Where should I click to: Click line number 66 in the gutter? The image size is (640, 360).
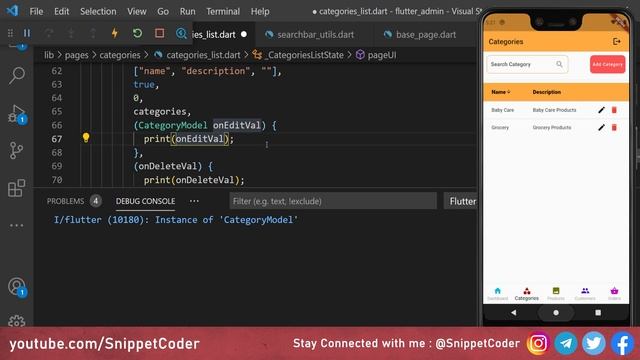tap(57, 125)
